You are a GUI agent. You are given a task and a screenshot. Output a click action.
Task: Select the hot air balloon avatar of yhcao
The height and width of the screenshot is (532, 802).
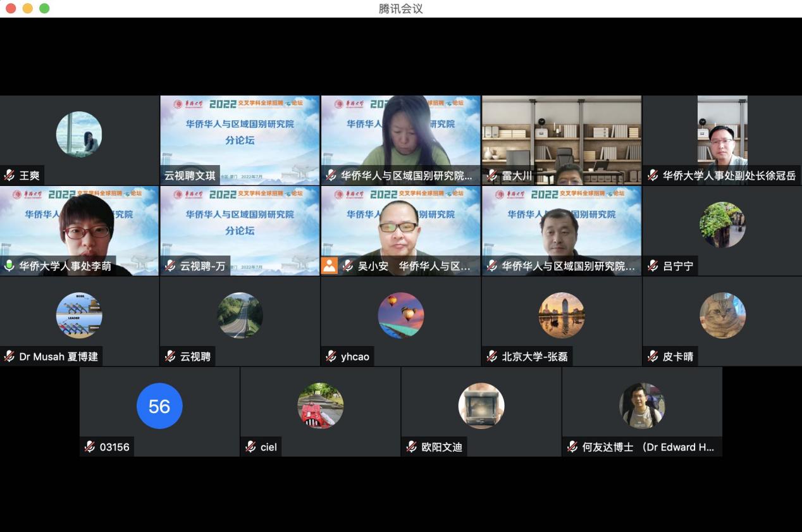click(401, 315)
